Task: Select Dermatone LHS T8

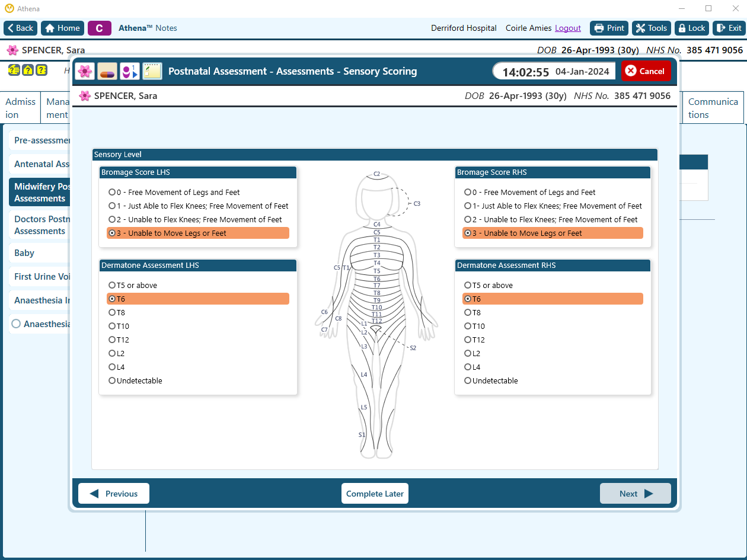Action: (198, 312)
